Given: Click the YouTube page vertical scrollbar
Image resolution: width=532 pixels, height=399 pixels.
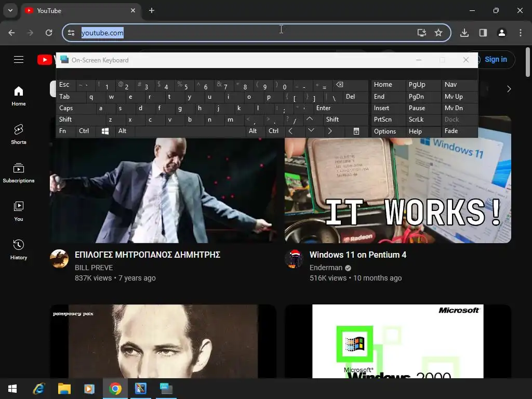Looking at the screenshot, I should pyautogui.click(x=528, y=62).
